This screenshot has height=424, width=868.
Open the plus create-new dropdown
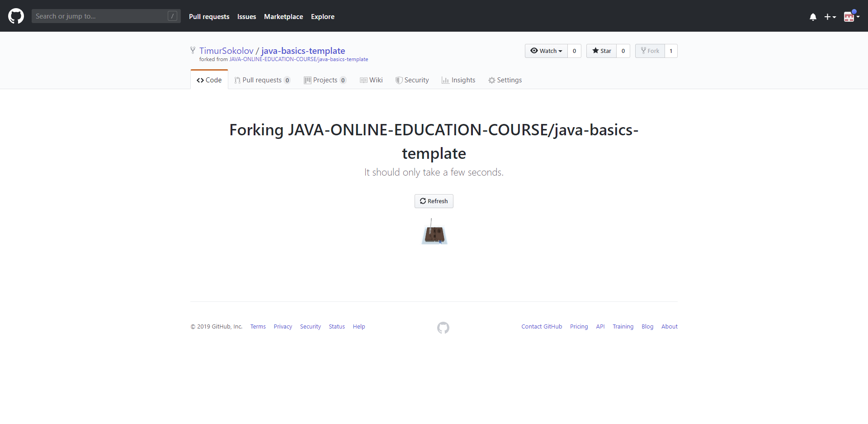(830, 17)
